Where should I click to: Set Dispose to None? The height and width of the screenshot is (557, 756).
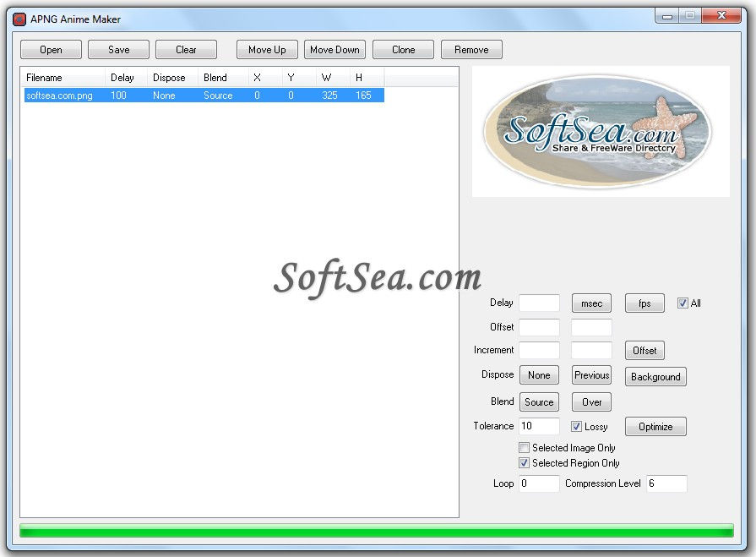[539, 375]
